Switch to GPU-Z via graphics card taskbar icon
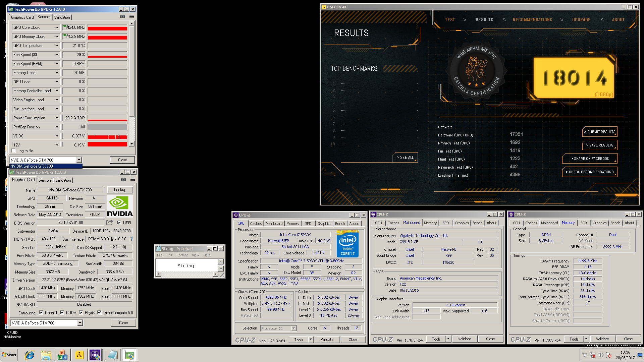Screen dimensions: 644x362 [129, 355]
